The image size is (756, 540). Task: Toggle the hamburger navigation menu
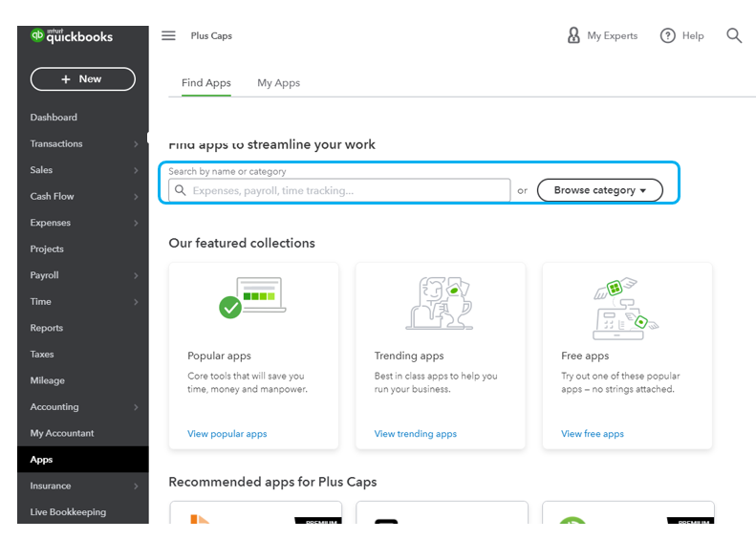coord(168,35)
